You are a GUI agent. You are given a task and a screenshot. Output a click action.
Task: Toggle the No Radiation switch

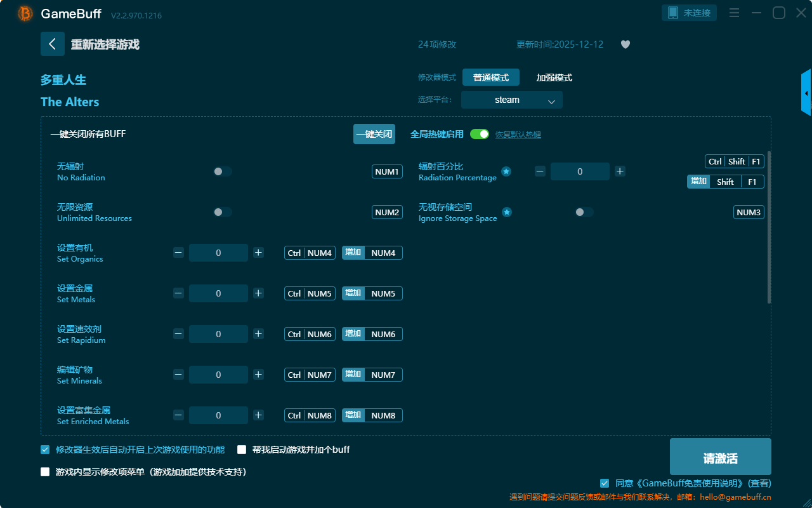click(x=223, y=171)
